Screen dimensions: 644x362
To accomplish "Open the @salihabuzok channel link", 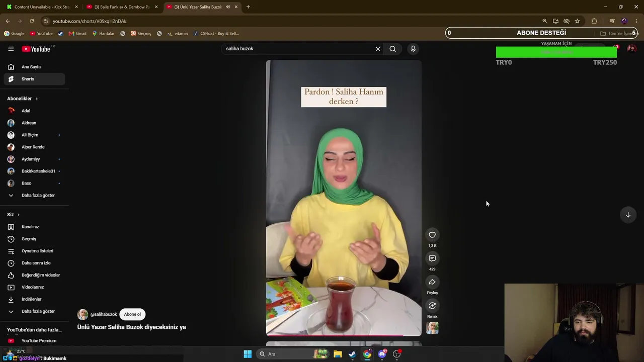I will pyautogui.click(x=104, y=314).
